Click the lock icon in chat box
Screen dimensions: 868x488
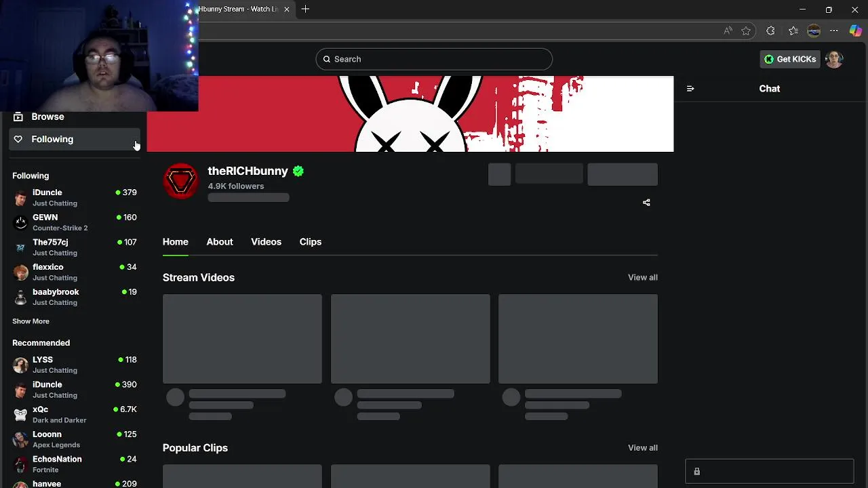(696, 471)
